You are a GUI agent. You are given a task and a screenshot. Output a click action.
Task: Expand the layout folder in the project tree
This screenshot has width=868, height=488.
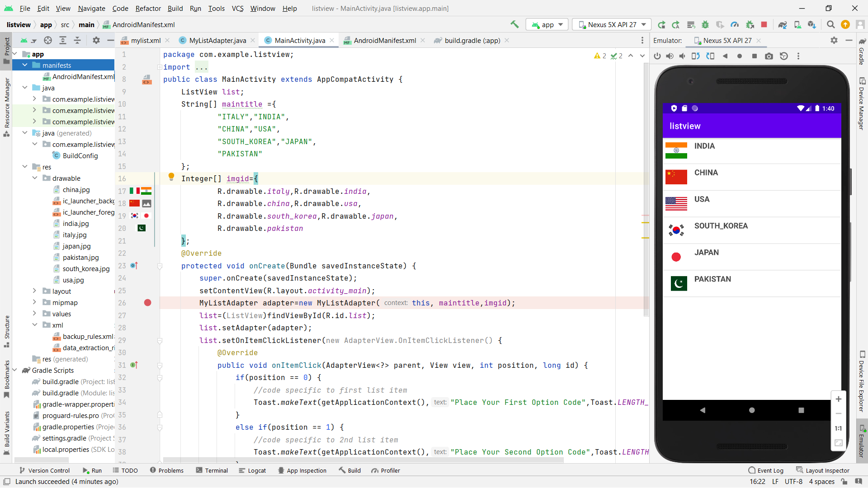(x=34, y=291)
